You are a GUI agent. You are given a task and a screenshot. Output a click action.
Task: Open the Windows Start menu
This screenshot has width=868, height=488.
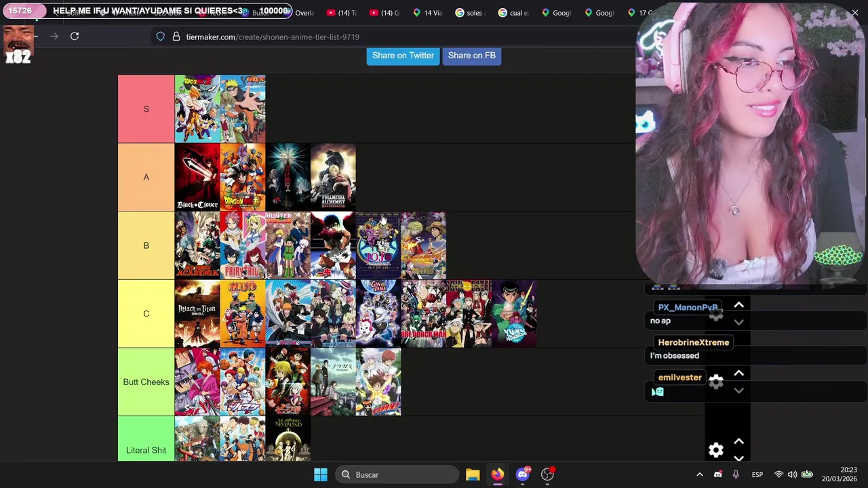click(x=321, y=474)
